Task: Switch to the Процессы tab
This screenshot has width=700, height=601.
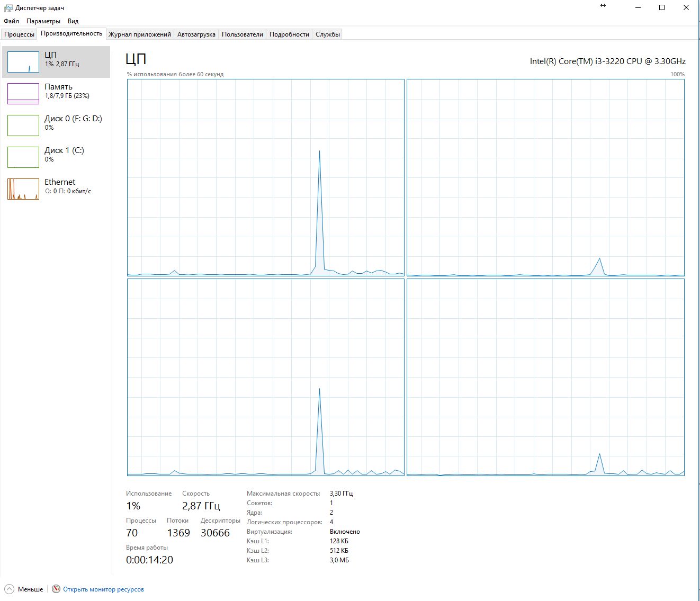Action: 20,34
